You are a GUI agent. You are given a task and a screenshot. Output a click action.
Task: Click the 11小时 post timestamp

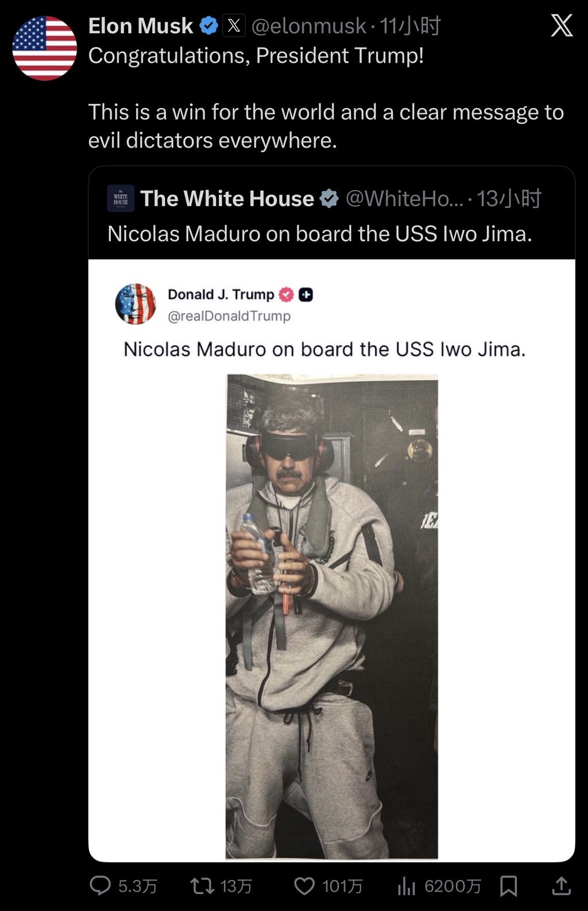410,26
